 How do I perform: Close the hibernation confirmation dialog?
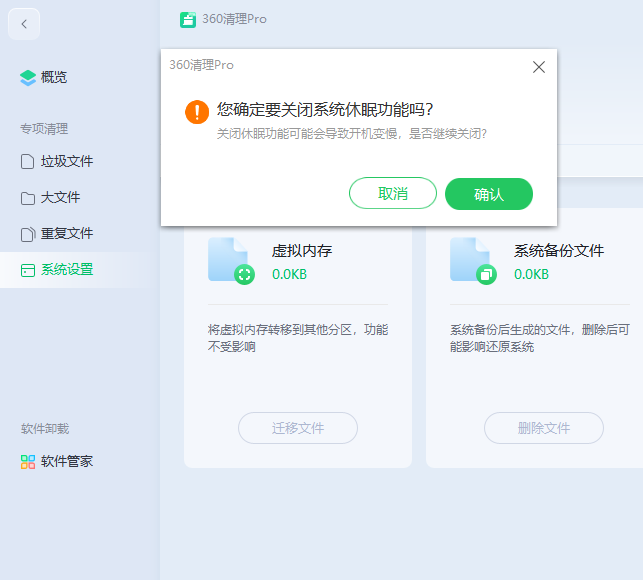pos(538,67)
